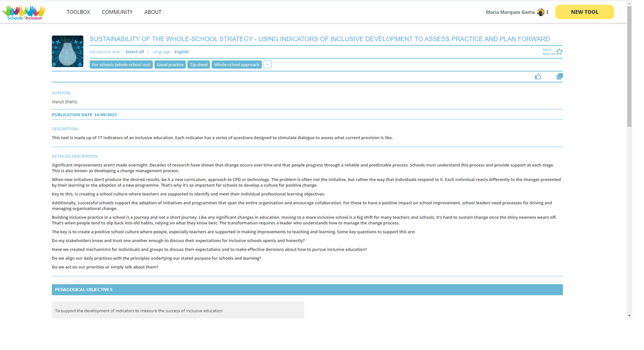This screenshot has width=644, height=350.
Task: Open the TOOLBOX menu
Action: 78,12
